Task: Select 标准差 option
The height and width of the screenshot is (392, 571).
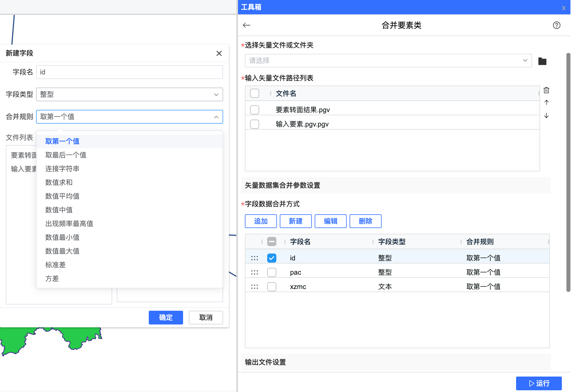Action: click(x=130, y=265)
